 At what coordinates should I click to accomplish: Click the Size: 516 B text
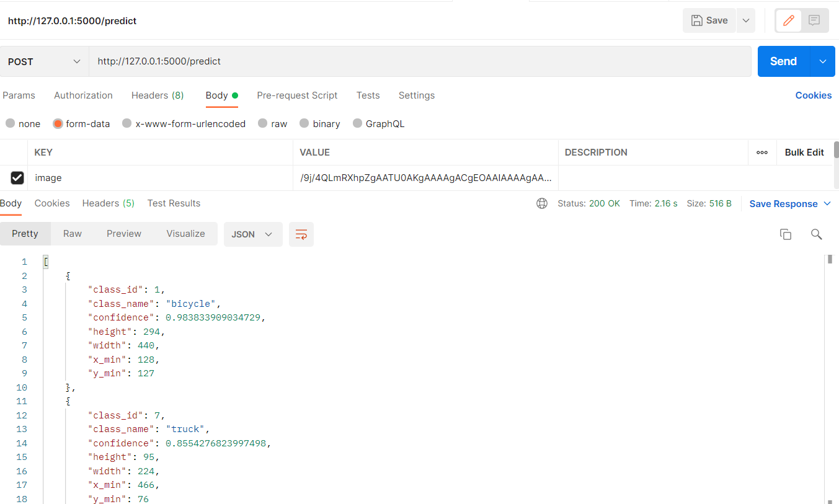click(709, 203)
